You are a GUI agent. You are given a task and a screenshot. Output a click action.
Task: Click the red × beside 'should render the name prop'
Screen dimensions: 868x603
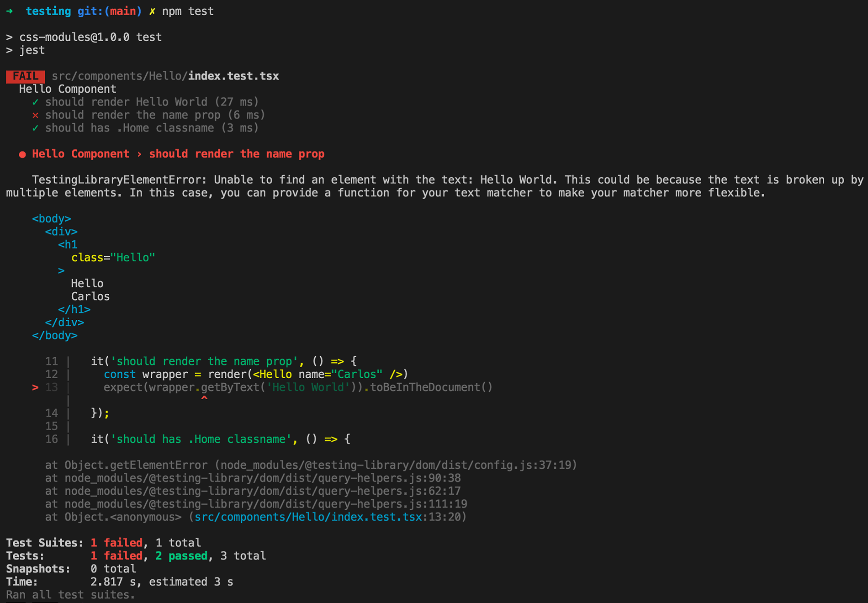click(x=35, y=115)
